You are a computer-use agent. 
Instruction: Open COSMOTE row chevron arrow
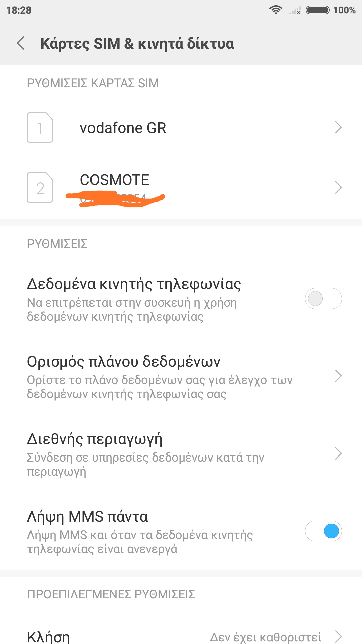click(x=338, y=187)
